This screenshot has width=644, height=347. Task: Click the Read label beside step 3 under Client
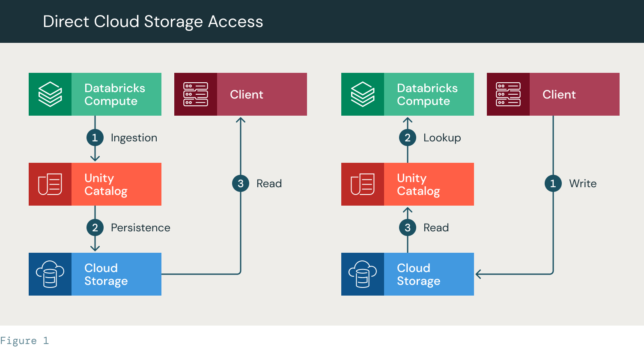point(269,184)
